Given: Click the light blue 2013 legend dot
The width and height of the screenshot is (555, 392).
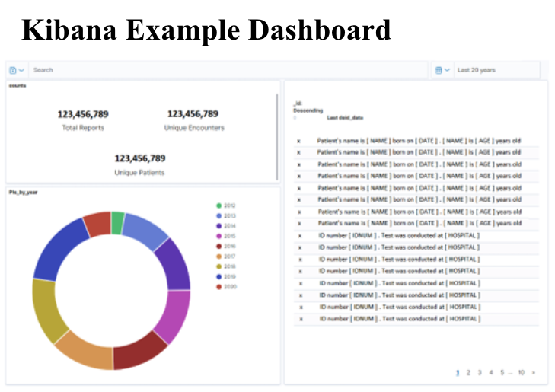Looking at the screenshot, I should (x=218, y=216).
